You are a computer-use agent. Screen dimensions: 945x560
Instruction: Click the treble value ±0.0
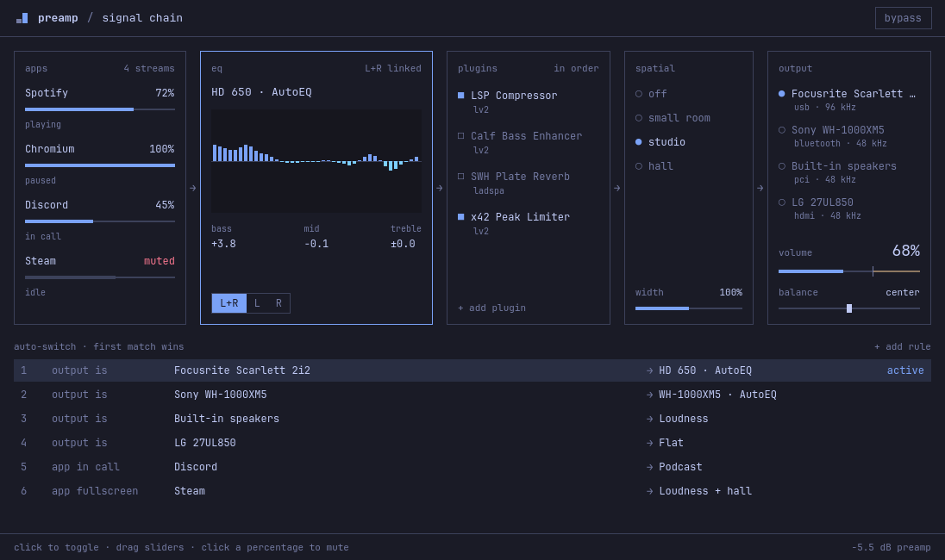(404, 244)
